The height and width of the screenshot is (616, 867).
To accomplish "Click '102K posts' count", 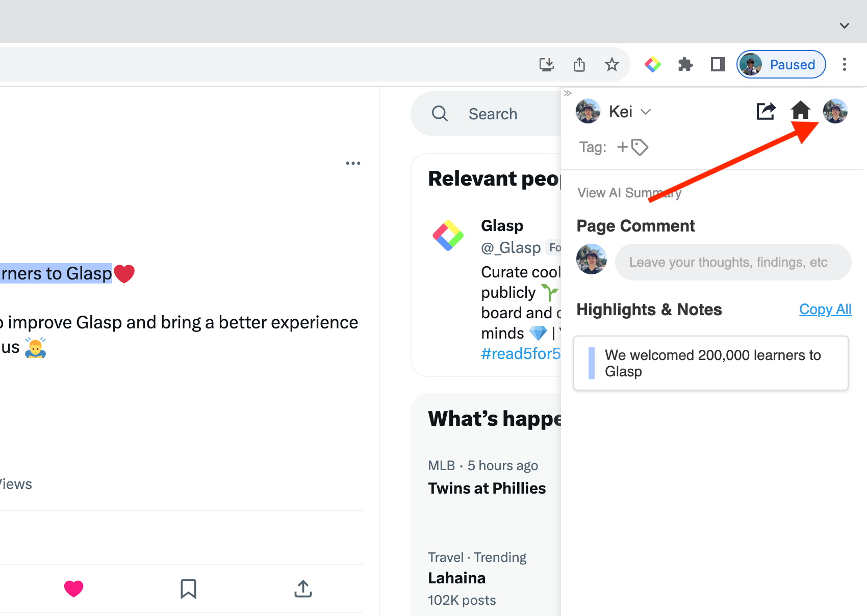I will pyautogui.click(x=462, y=600).
